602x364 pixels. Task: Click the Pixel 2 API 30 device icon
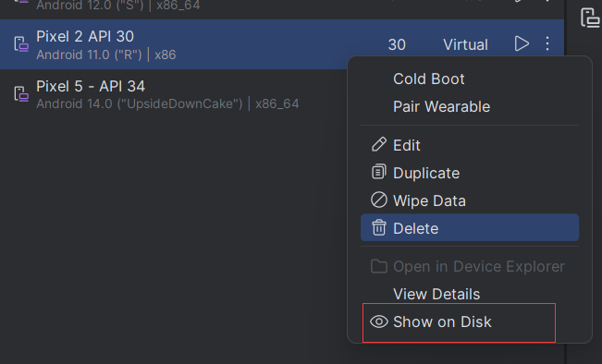pyautogui.click(x=21, y=44)
